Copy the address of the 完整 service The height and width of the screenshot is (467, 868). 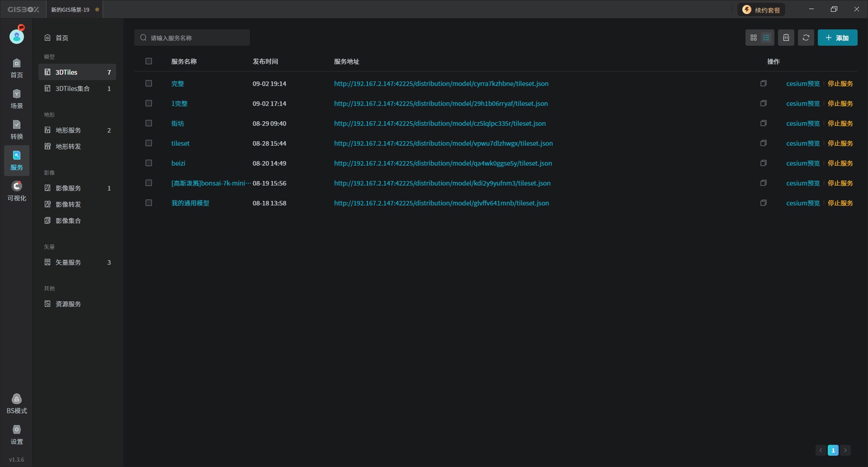click(x=764, y=83)
